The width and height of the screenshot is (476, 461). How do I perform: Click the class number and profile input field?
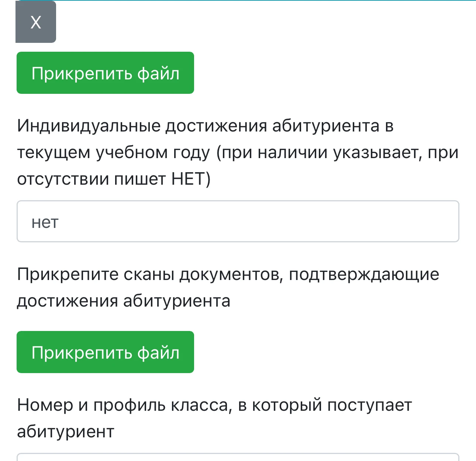(238, 457)
